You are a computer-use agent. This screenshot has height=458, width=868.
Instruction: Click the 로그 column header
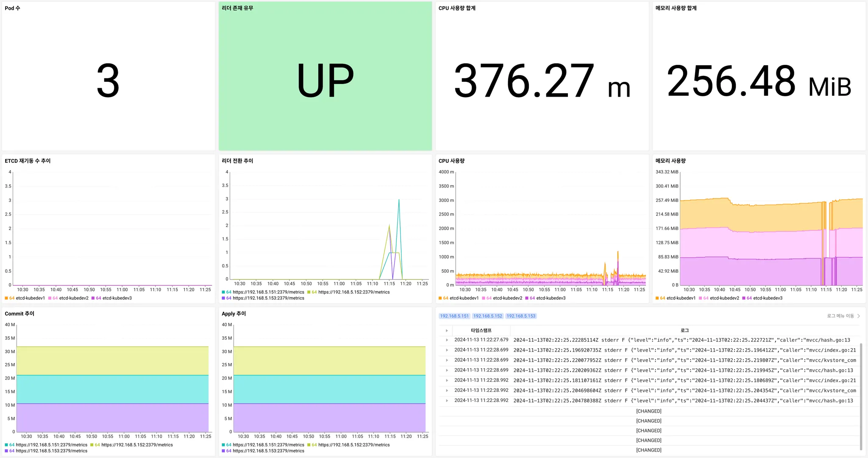(x=684, y=330)
